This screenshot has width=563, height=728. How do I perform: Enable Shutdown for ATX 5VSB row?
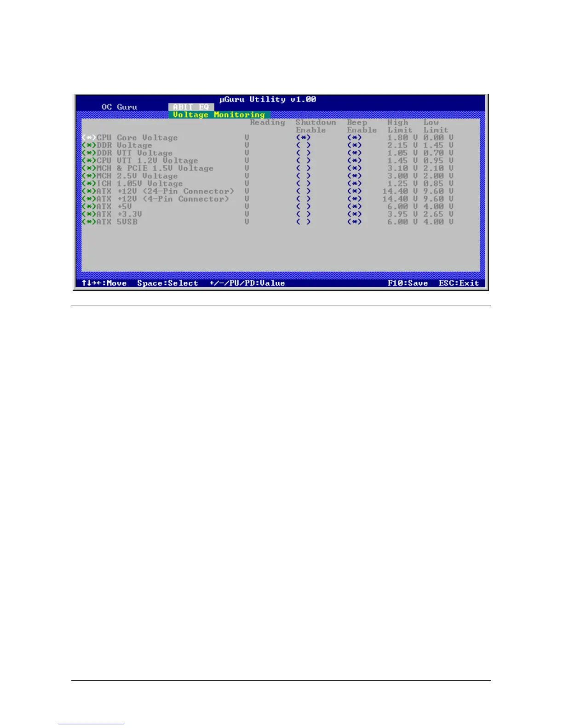click(303, 222)
